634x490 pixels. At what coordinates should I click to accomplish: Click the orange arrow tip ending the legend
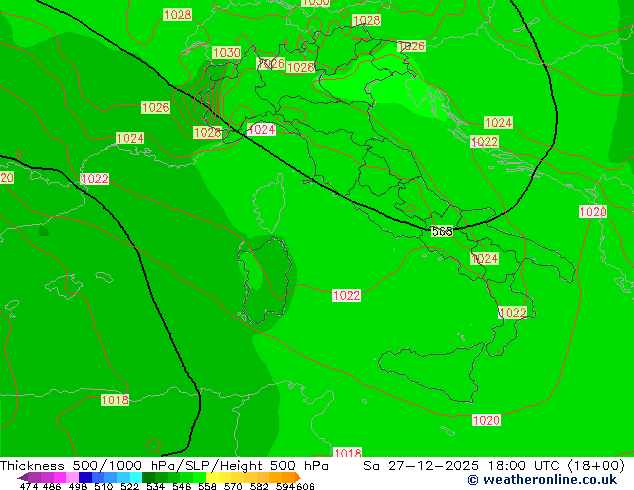298,477
